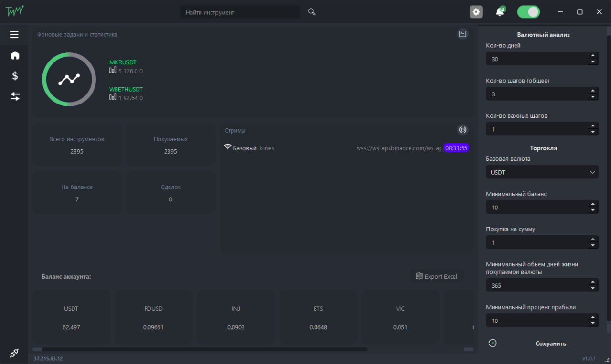Click the plug connection icon
Image resolution: width=611 pixels, height=364 pixels.
[x=14, y=353]
